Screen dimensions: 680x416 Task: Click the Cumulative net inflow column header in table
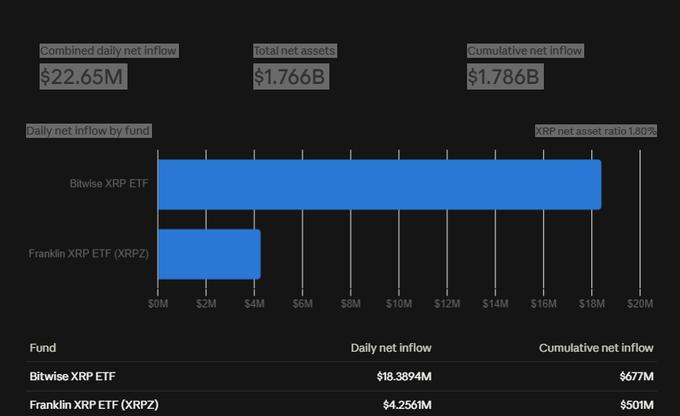click(596, 348)
